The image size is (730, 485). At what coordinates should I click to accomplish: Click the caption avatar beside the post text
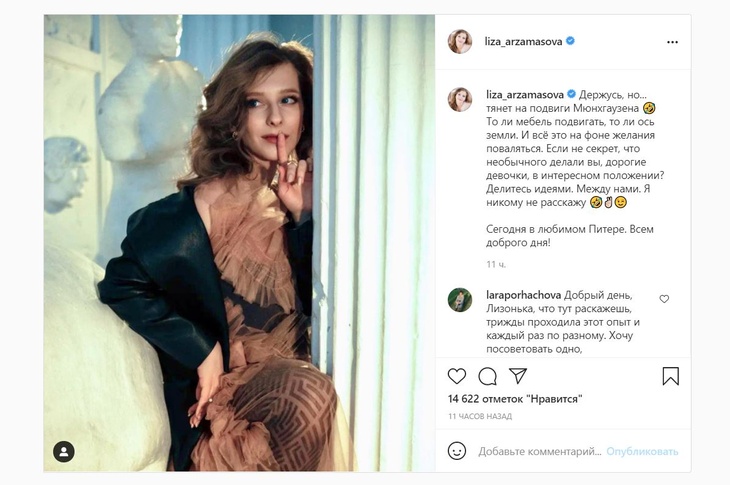(459, 99)
